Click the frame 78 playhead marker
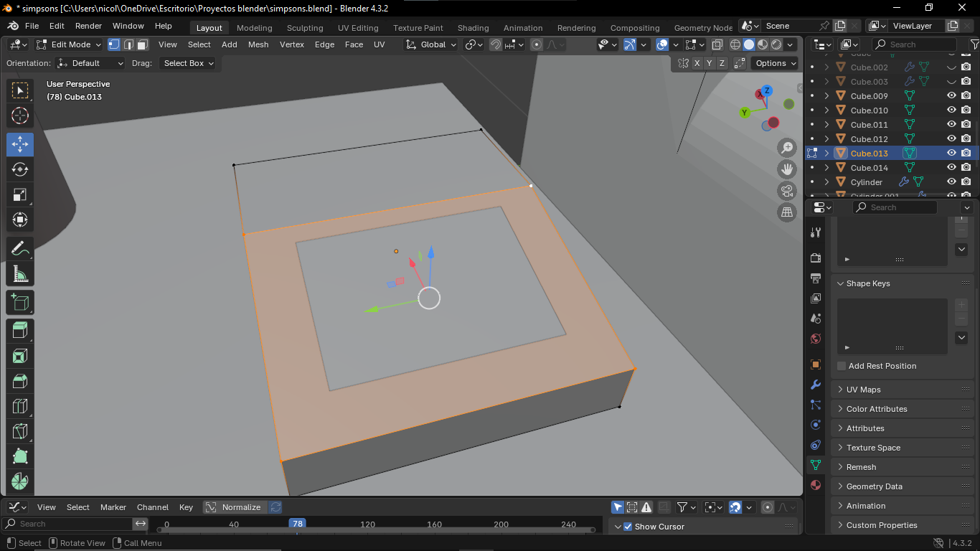Viewport: 980px width, 551px height. (297, 524)
